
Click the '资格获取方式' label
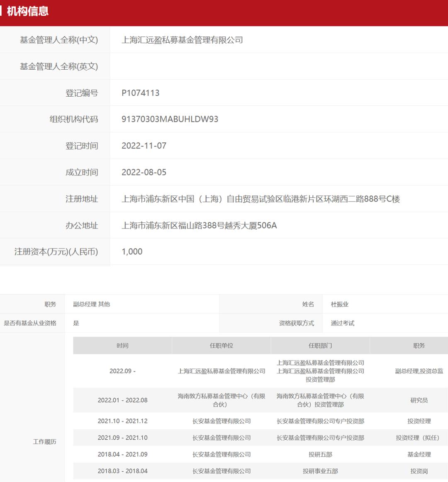[297, 323]
